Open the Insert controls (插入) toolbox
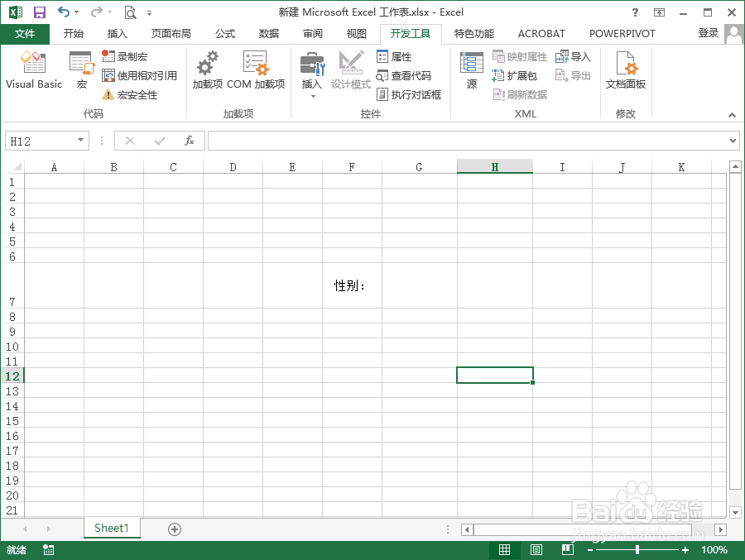Screen dimensions: 745x560 tap(312, 74)
